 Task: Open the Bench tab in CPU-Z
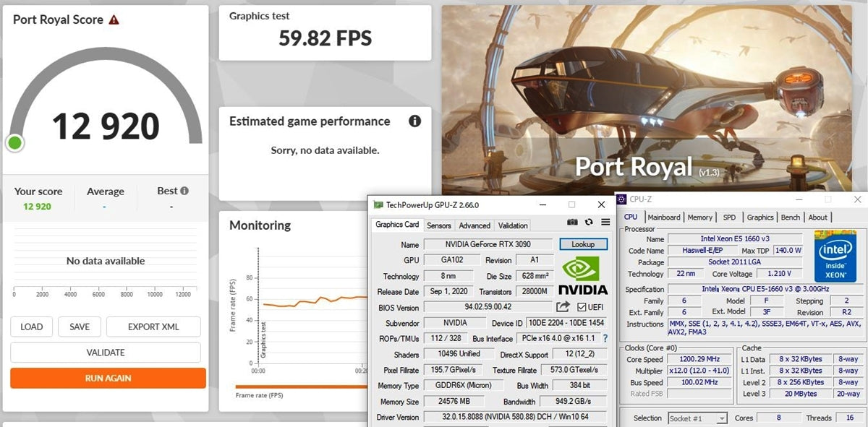[790, 217]
